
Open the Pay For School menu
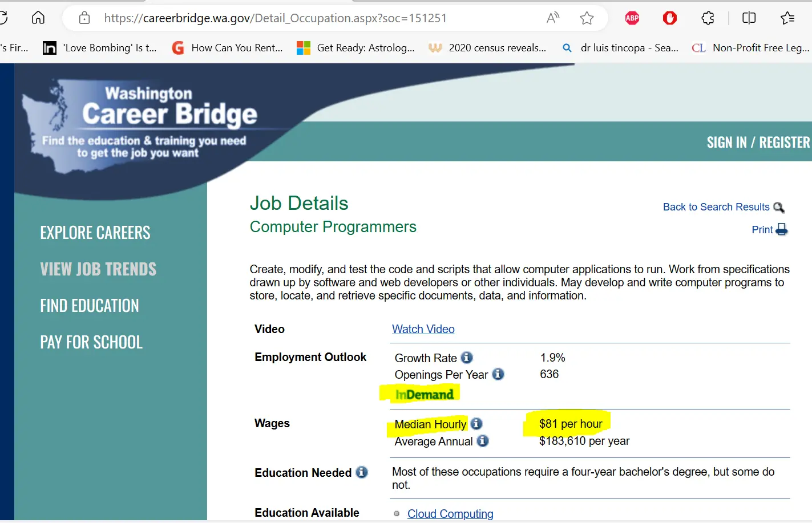point(91,342)
